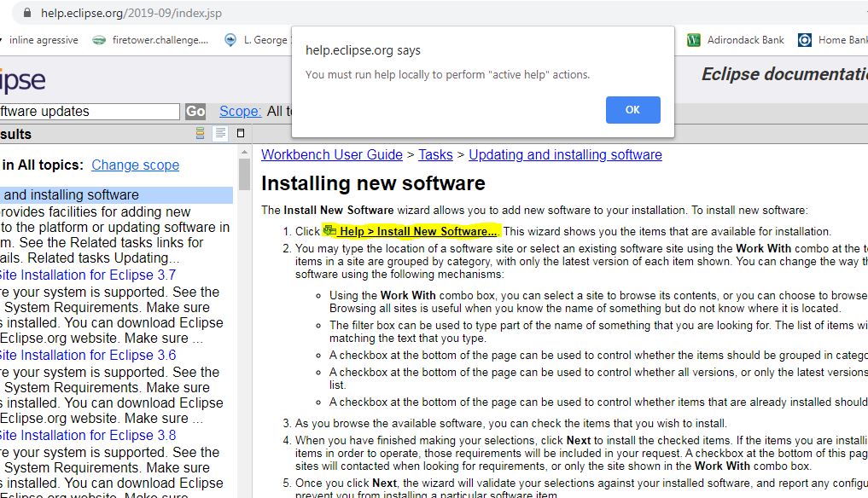This screenshot has height=498, width=868.
Task: Click the 'help.eclipse.org says' dialog title
Action: point(363,50)
